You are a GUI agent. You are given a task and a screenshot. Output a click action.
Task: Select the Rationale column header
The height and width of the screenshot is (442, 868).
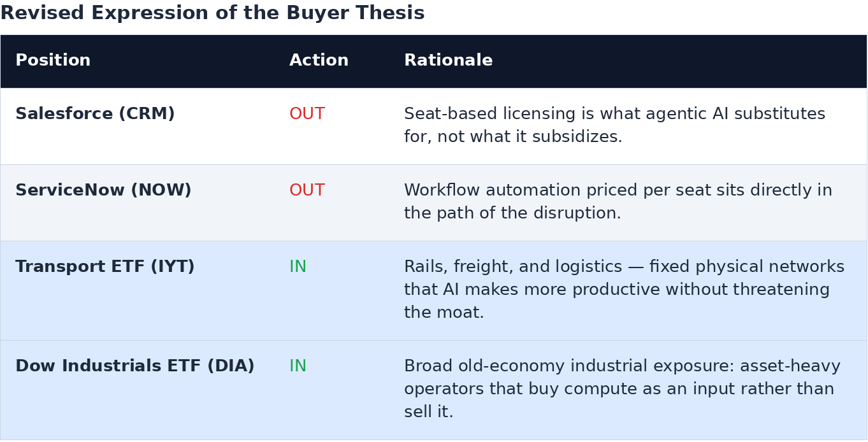(x=448, y=61)
